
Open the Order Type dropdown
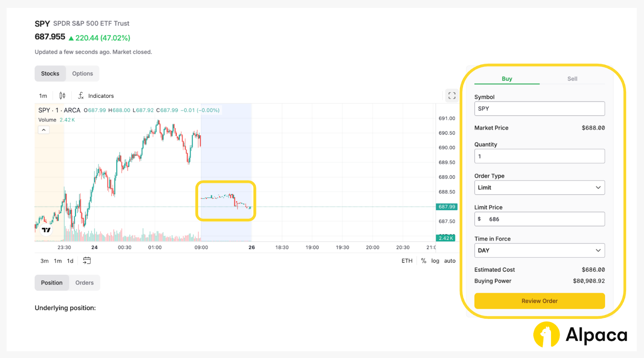point(539,187)
